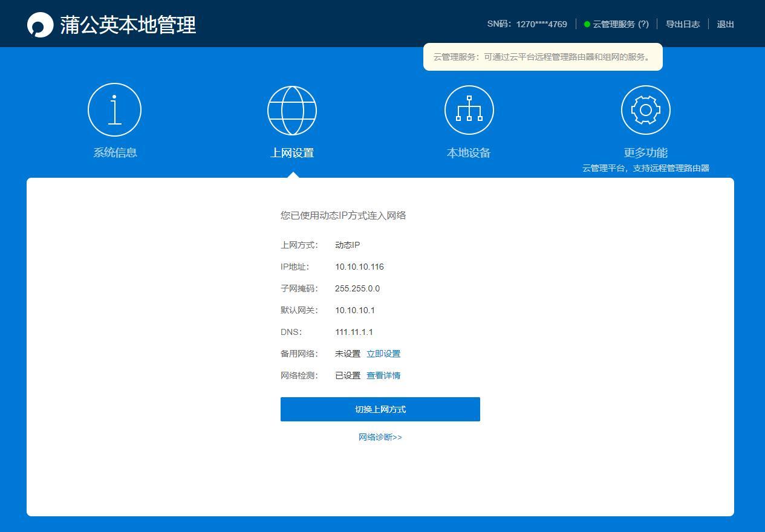Image resolution: width=765 pixels, height=532 pixels.
Task: Open the 更多功能 tab label
Action: pos(645,153)
